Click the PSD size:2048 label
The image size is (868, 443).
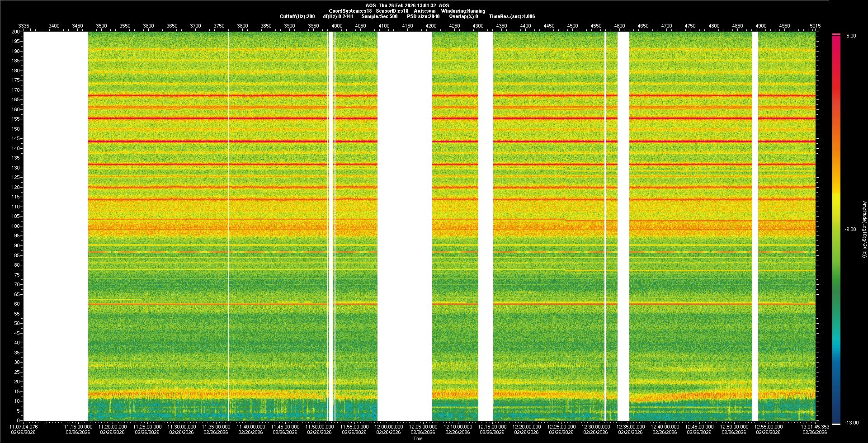tap(423, 16)
